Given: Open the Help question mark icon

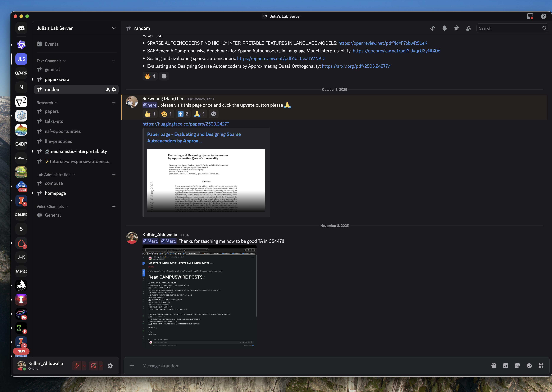Looking at the screenshot, I should pyautogui.click(x=544, y=16).
